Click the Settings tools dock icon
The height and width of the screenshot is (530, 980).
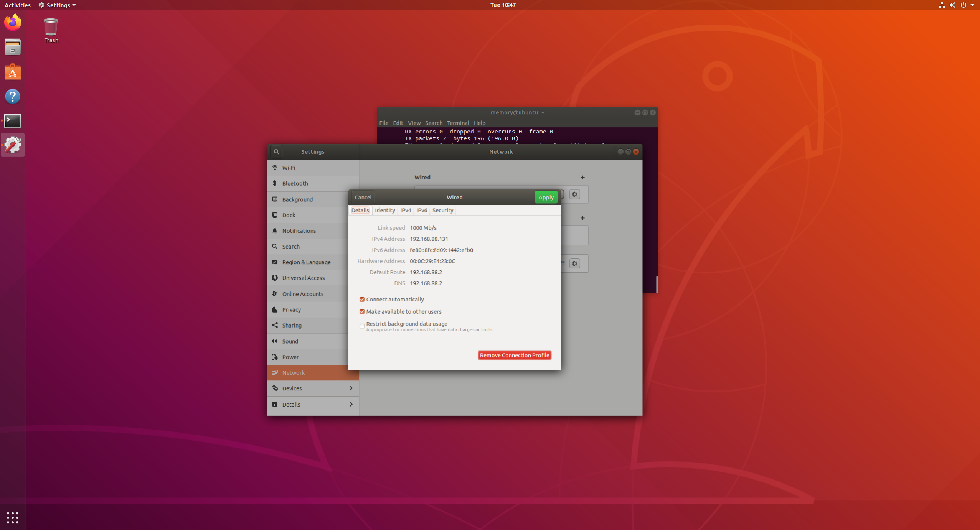pos(13,145)
